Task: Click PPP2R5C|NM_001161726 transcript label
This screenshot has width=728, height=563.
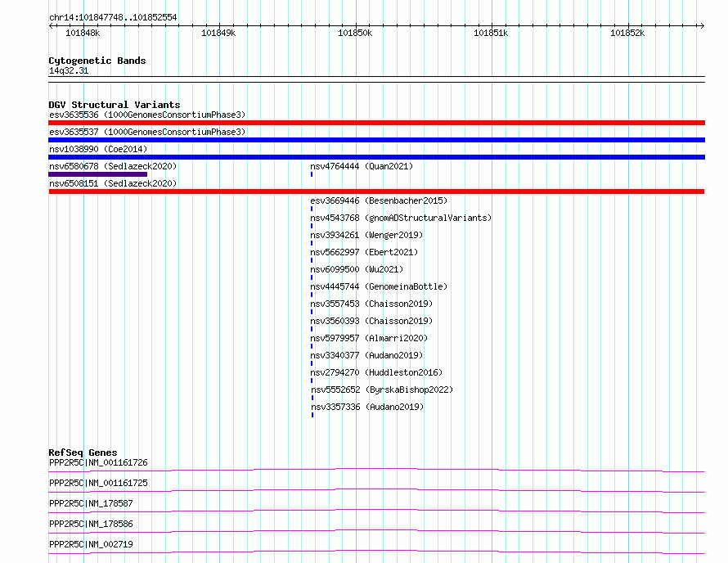Action: point(98,462)
